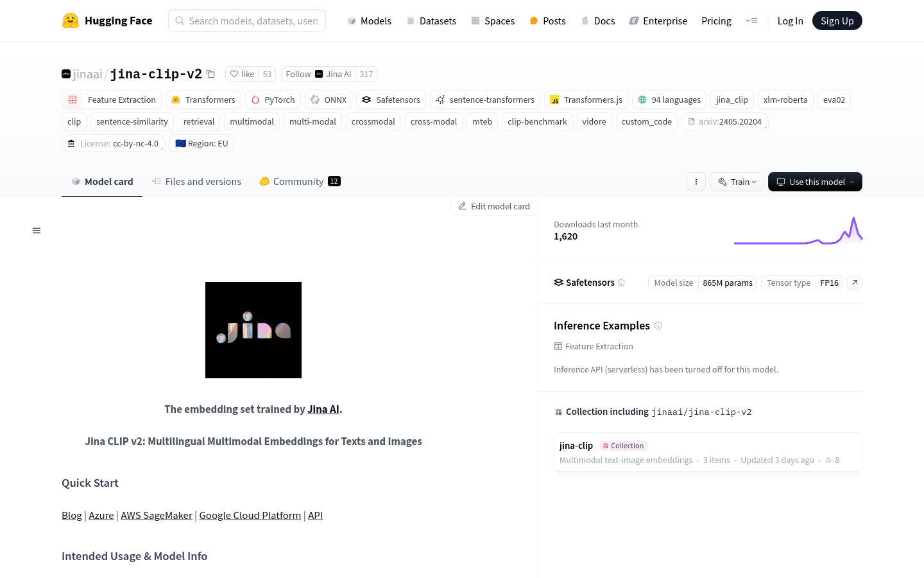
Task: Copy the model name to clipboard
Action: click(x=210, y=74)
